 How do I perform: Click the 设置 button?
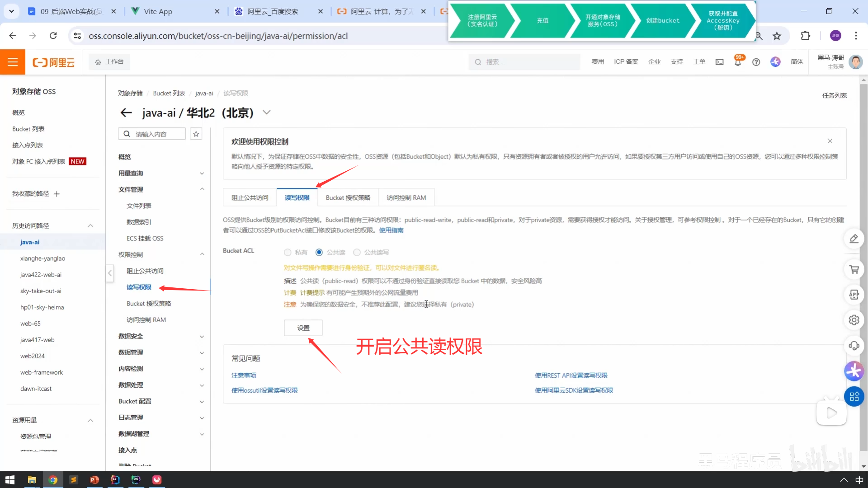tap(303, 328)
